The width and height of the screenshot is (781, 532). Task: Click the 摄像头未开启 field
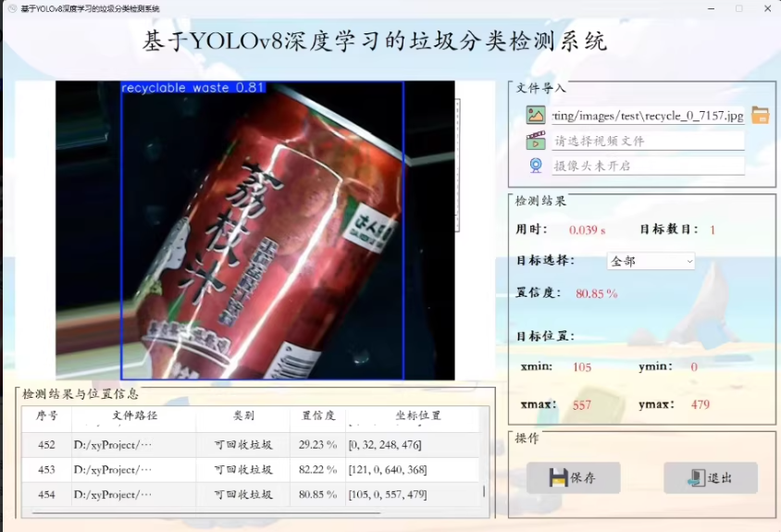648,166
